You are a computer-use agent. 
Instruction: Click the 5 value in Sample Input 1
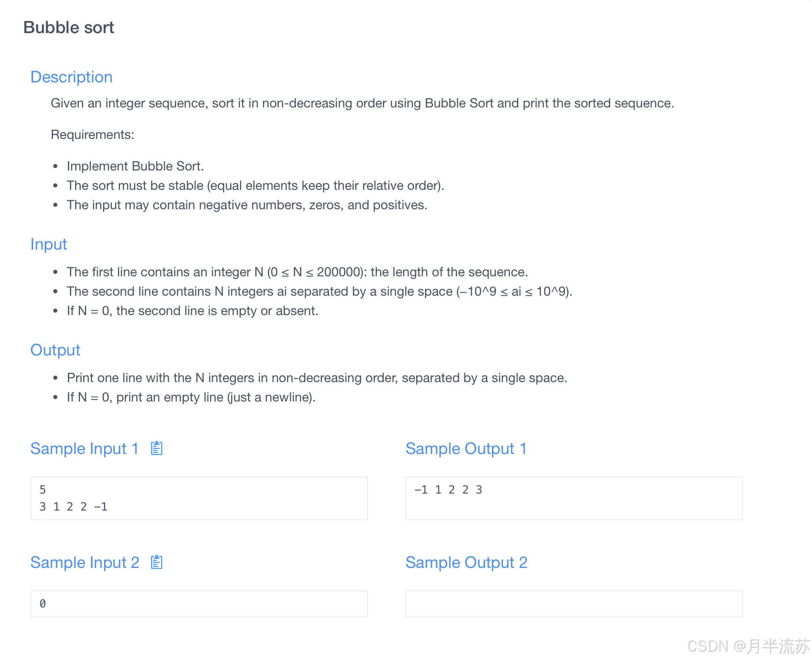[42, 490]
